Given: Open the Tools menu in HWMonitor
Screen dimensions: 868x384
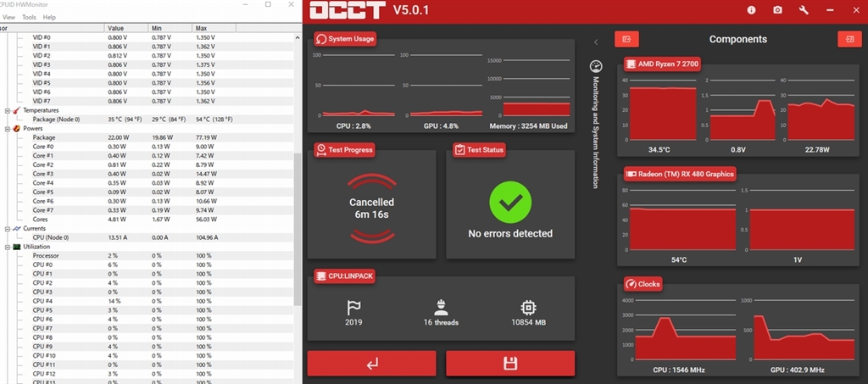Looking at the screenshot, I should click(x=29, y=17).
